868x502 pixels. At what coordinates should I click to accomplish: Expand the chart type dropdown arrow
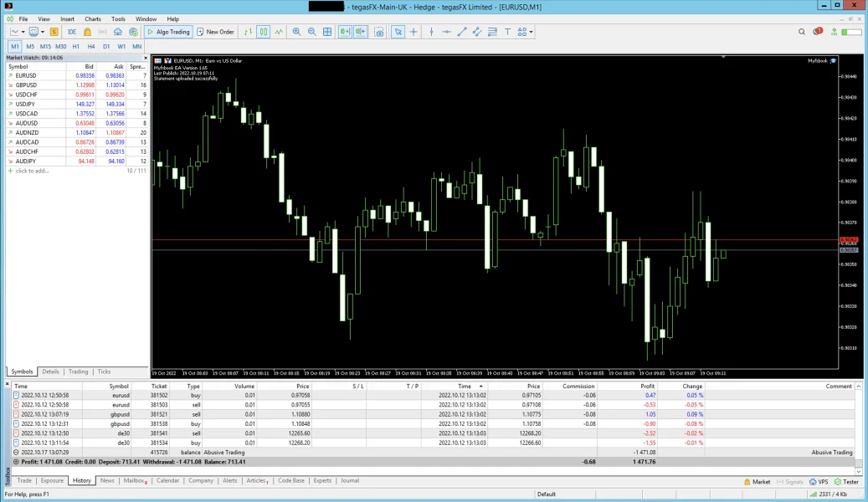coord(23,32)
